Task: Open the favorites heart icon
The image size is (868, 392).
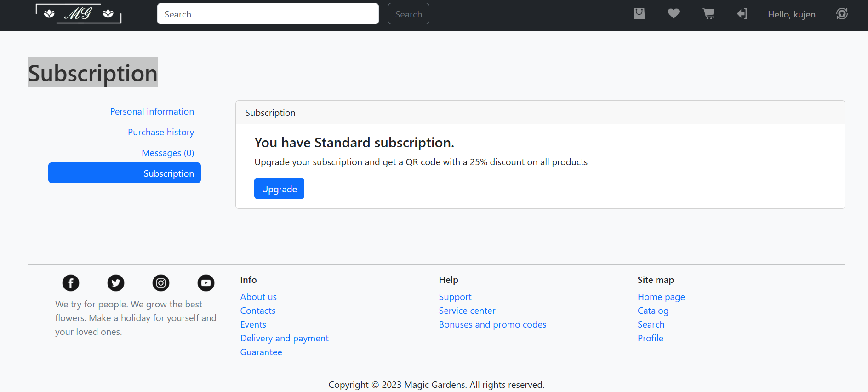Action: coord(674,14)
